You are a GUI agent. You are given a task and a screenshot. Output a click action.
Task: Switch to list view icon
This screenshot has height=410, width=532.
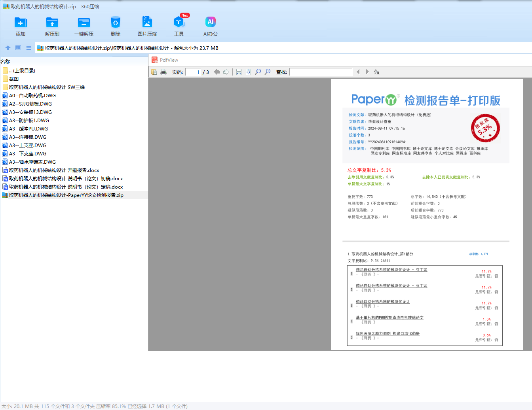click(28, 48)
